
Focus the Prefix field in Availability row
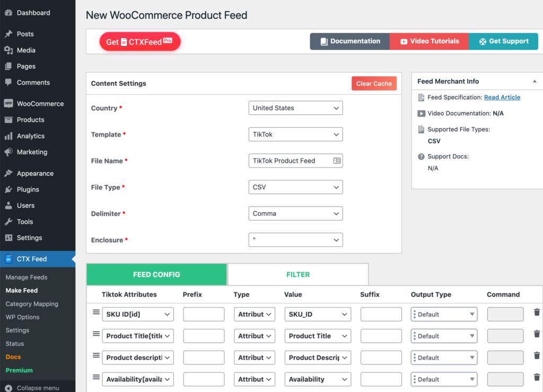coord(204,379)
